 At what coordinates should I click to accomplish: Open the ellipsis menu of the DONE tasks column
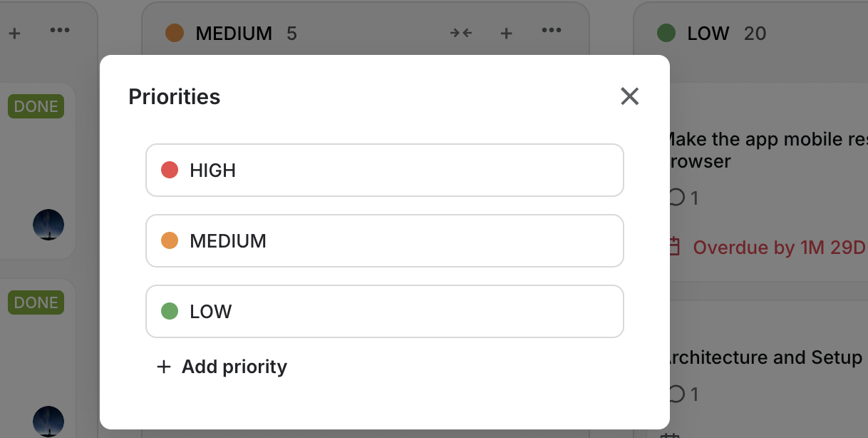(60, 30)
